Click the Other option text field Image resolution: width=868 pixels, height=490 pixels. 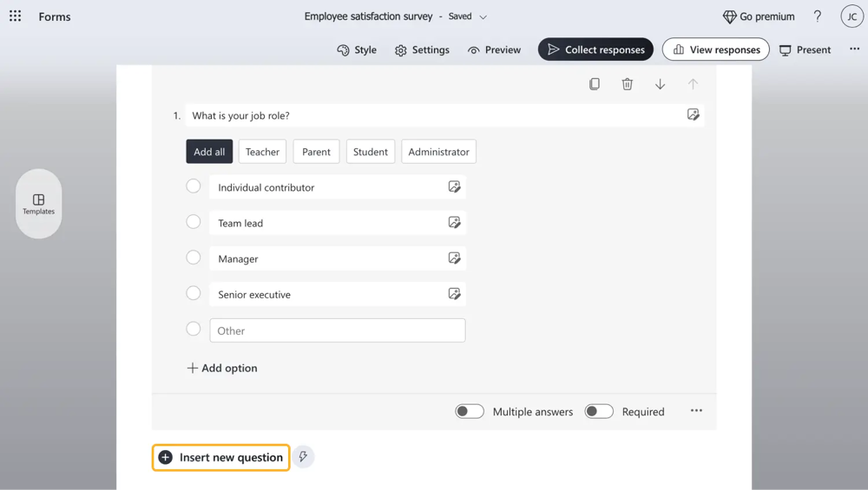point(337,330)
